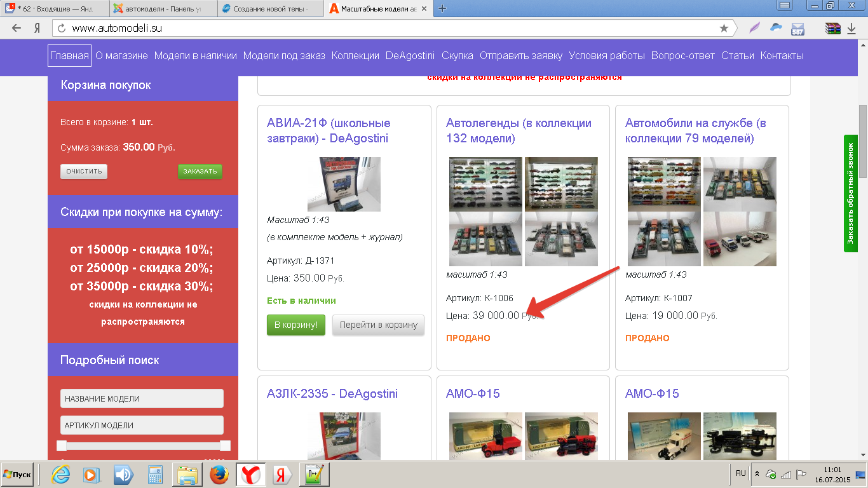Open Internet Explorer from the taskbar
Viewport: 868px width, 488px height.
(61, 474)
